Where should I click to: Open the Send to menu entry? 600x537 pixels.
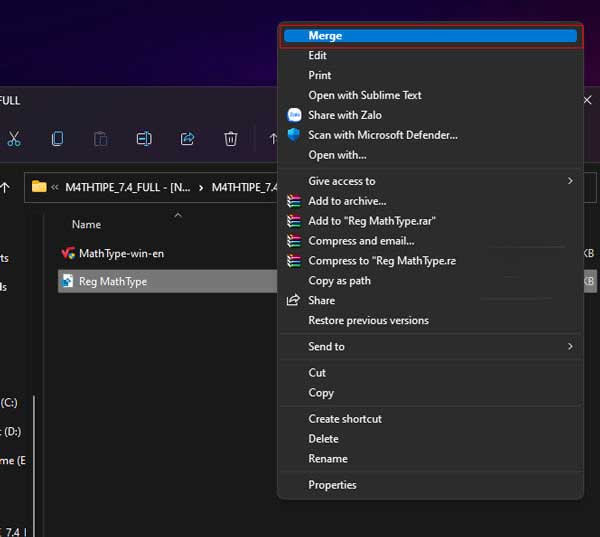pos(430,346)
